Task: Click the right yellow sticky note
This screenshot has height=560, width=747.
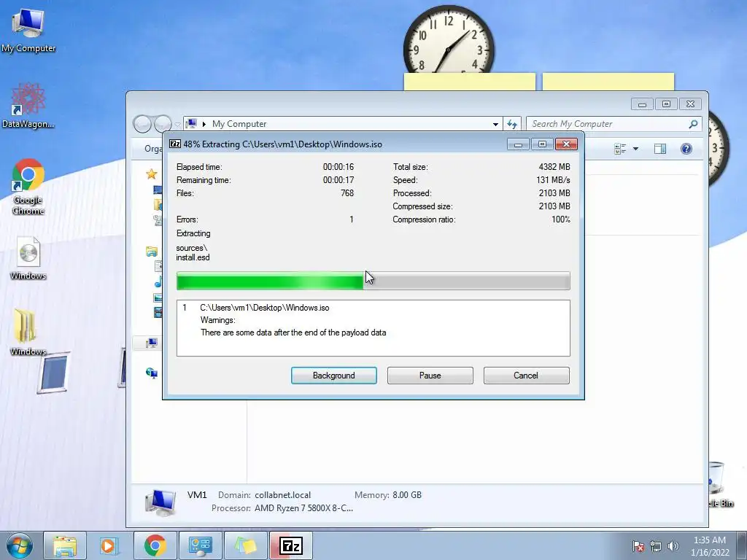Action: [x=608, y=82]
